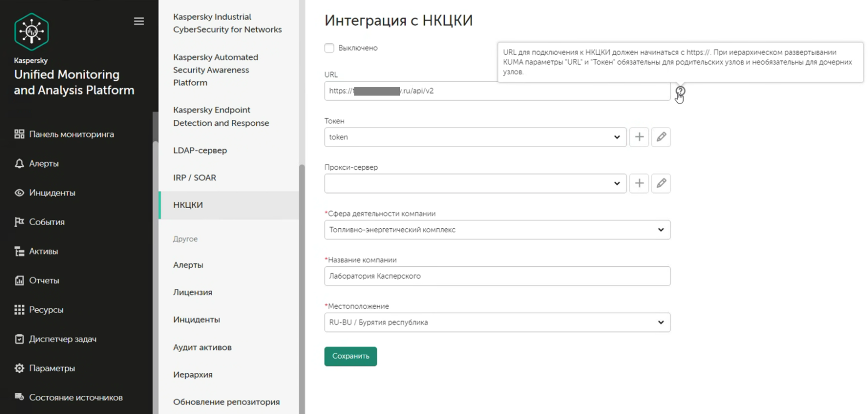
Task: Click the settings list scrollbar
Action: pos(302,289)
